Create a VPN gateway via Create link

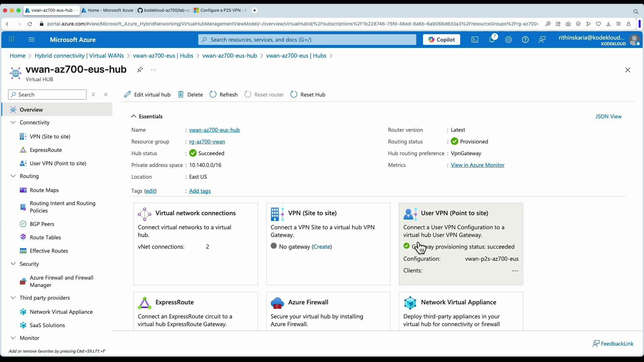coord(322,246)
